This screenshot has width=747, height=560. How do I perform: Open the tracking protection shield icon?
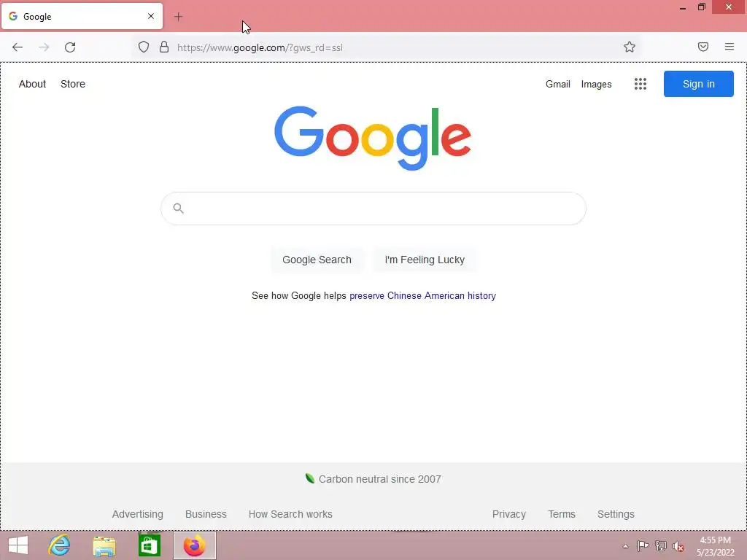pos(144,47)
